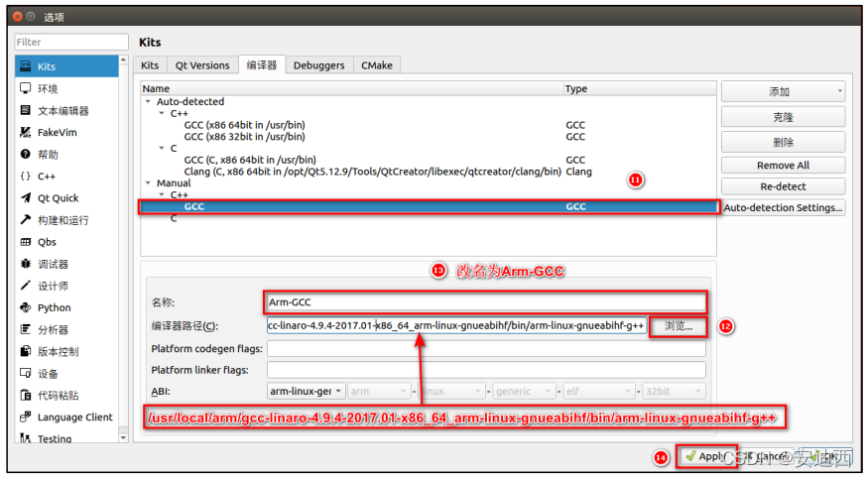
Task: Open the 构建和运行 category icon
Action: pos(26,220)
